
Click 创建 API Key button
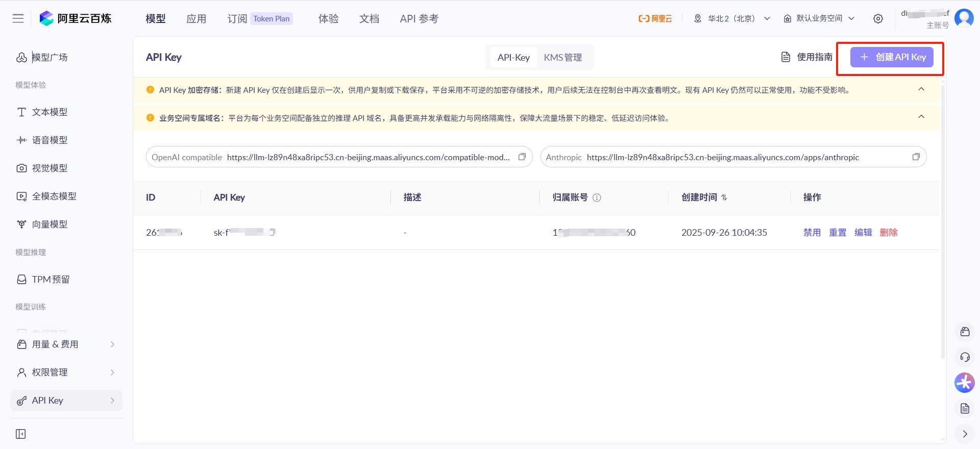coord(892,57)
